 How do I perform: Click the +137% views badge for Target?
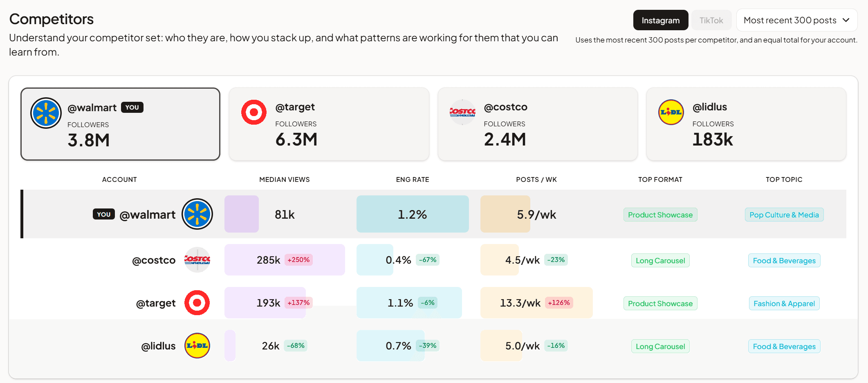(x=298, y=303)
